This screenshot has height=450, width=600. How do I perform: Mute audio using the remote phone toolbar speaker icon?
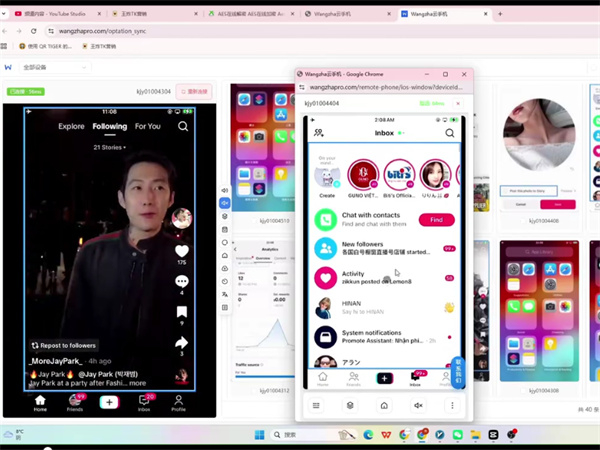click(418, 405)
